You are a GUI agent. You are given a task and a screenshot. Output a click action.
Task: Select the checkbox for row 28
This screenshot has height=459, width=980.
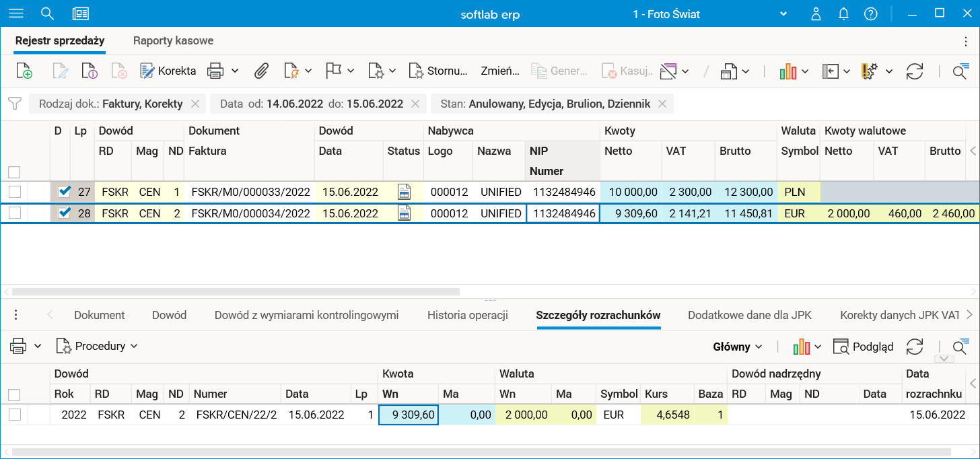(15, 213)
